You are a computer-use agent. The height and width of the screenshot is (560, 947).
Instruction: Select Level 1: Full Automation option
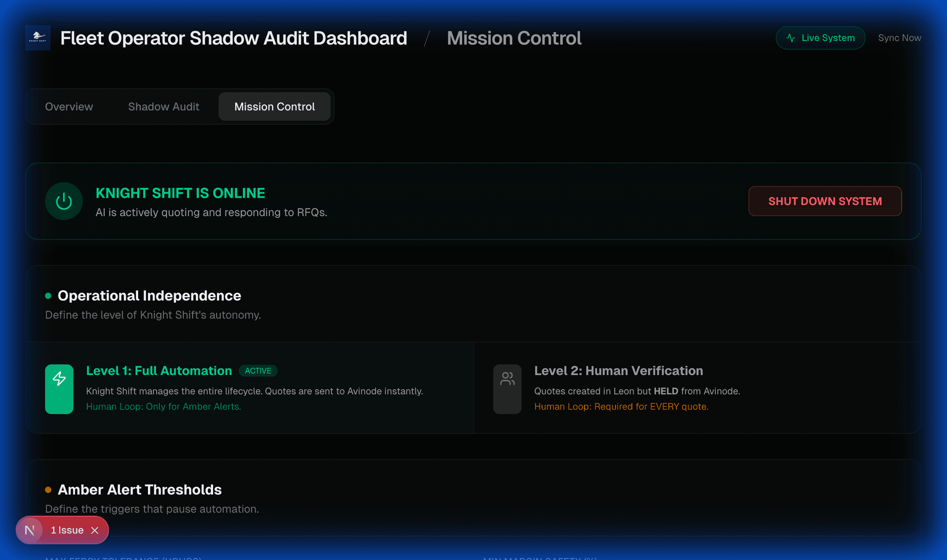[159, 371]
